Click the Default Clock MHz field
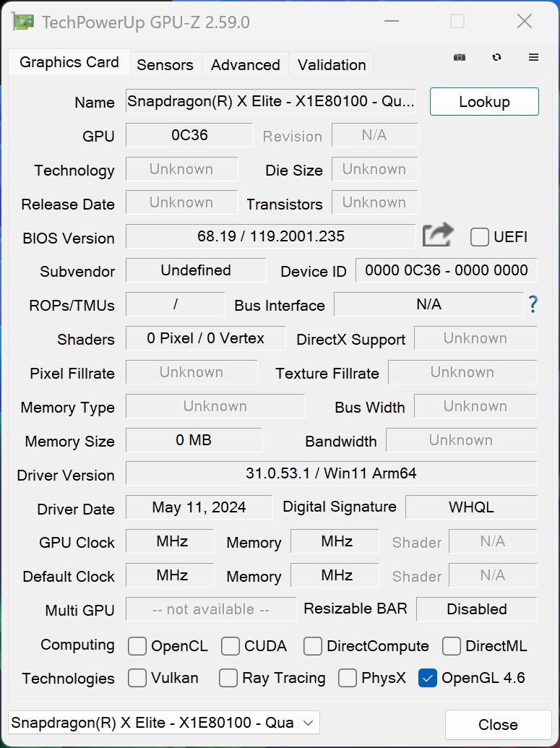The width and height of the screenshot is (560, 748). [170, 575]
